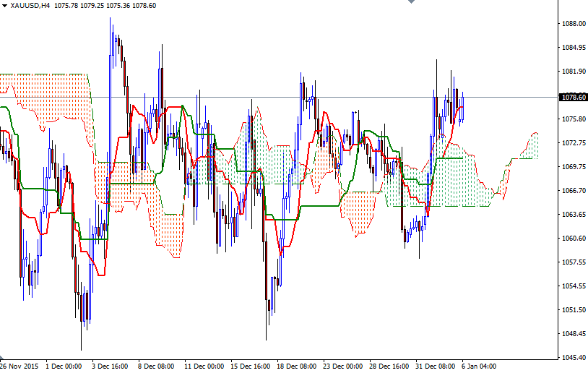
Task: Select the 3 Dec 16:00 time label
Action: point(111,366)
